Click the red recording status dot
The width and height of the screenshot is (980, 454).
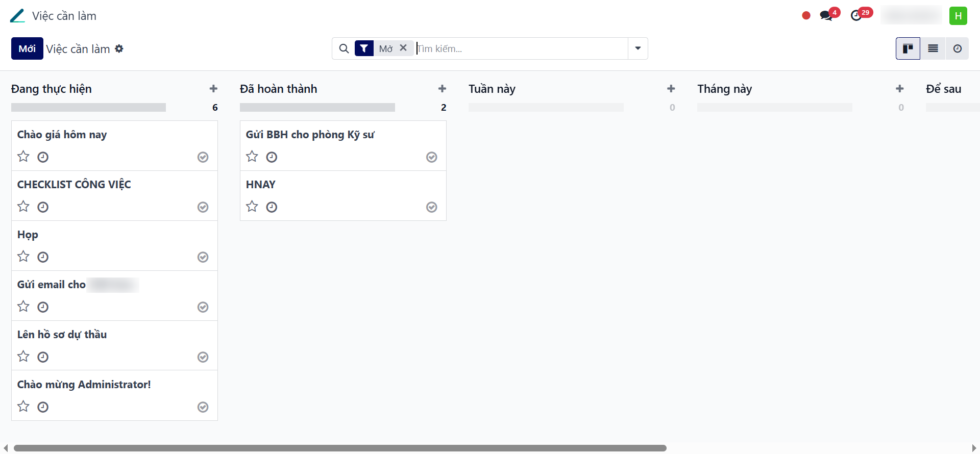[x=806, y=15]
